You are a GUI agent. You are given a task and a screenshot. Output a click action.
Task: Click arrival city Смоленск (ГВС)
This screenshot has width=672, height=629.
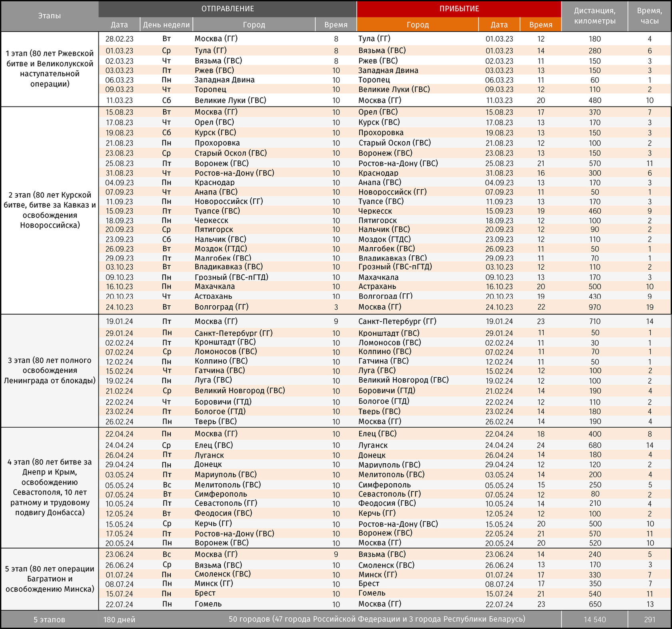[x=386, y=565]
